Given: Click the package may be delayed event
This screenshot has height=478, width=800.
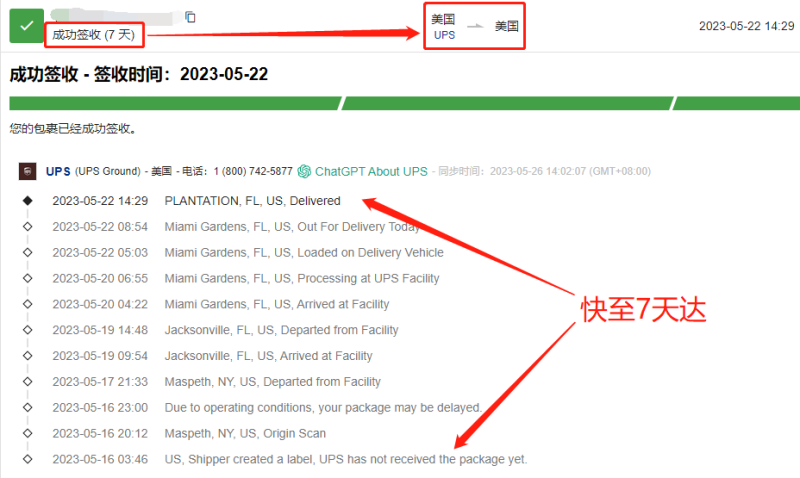Looking at the screenshot, I should pos(323,408).
